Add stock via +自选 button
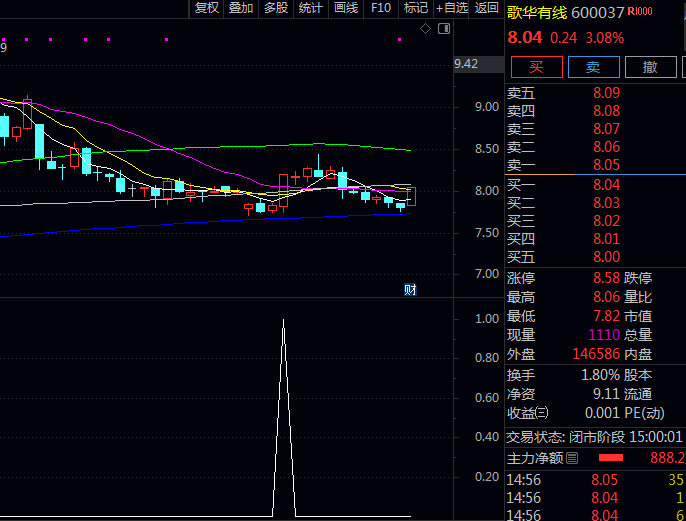This screenshot has height=521, width=686. [x=451, y=8]
